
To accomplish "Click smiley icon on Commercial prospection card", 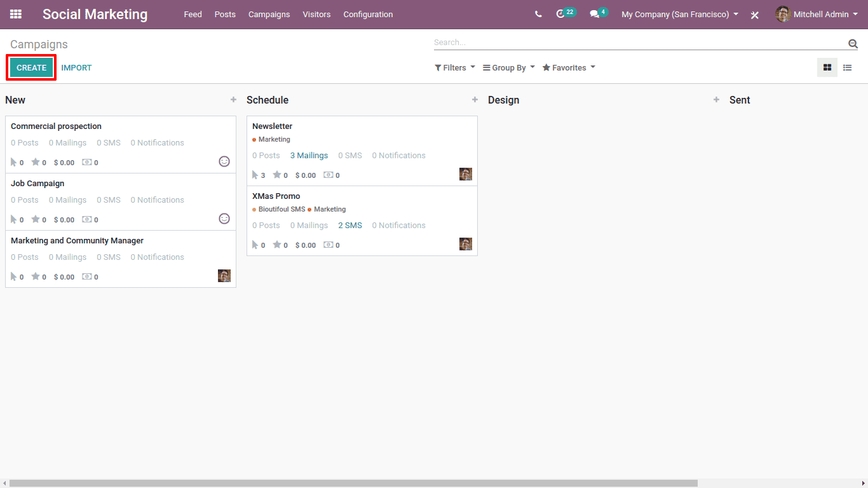I will coord(224,161).
